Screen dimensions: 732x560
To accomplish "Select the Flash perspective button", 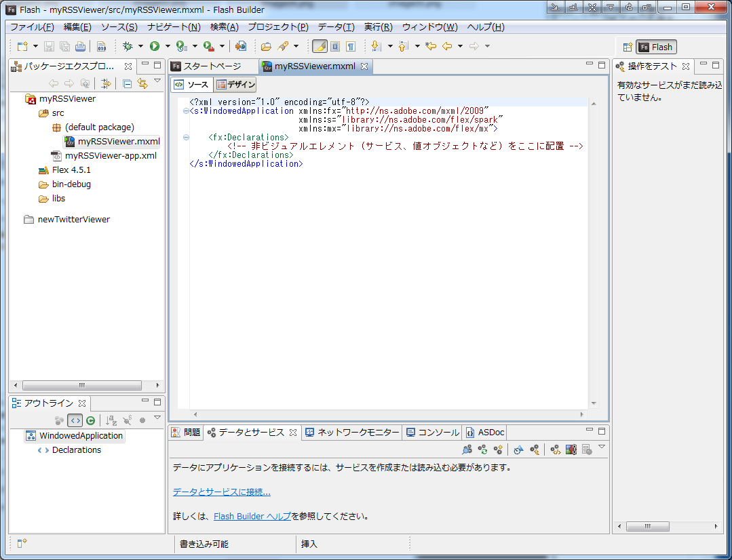I will [x=657, y=47].
